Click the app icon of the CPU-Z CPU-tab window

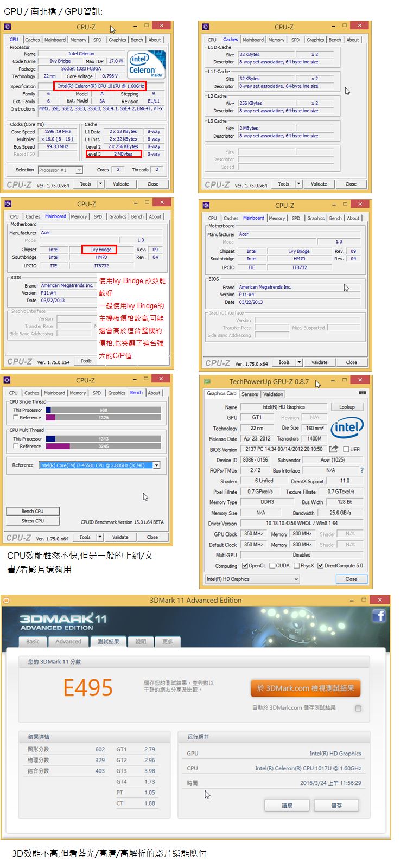(8, 27)
